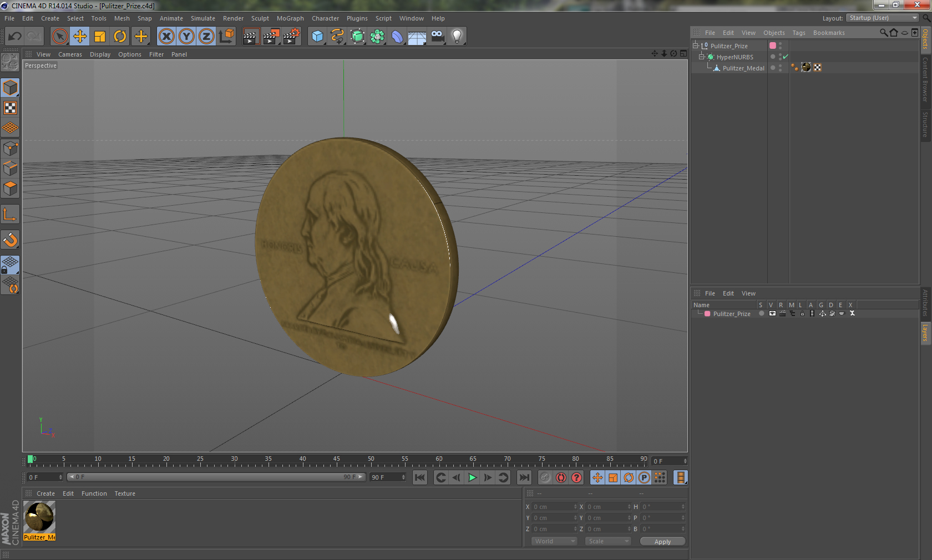Click the Pulitzer_Prize layer pink swatch

coord(707,313)
